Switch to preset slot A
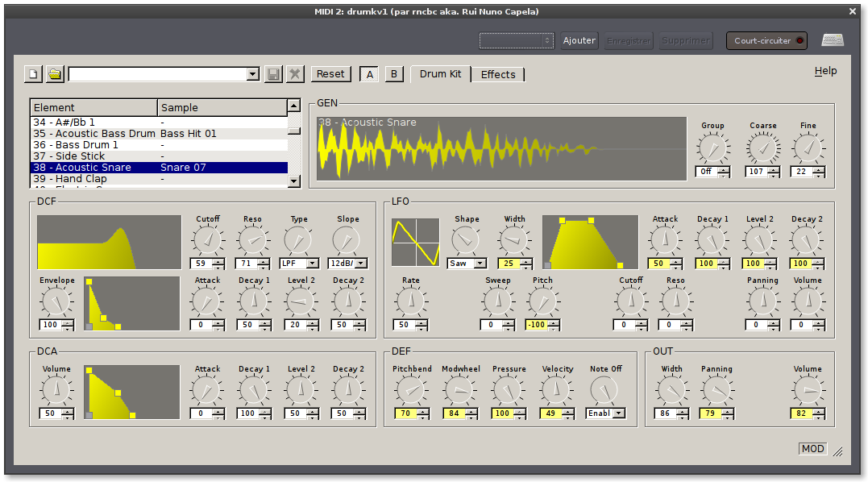Image resolution: width=868 pixels, height=482 pixels. pyautogui.click(x=370, y=74)
